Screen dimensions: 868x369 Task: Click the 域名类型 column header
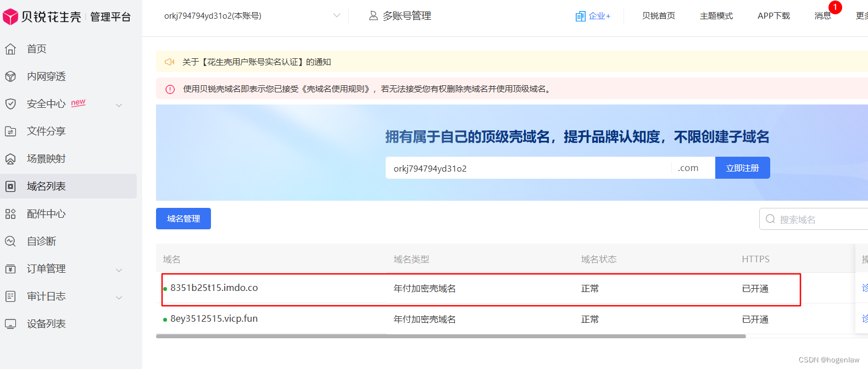(411, 259)
